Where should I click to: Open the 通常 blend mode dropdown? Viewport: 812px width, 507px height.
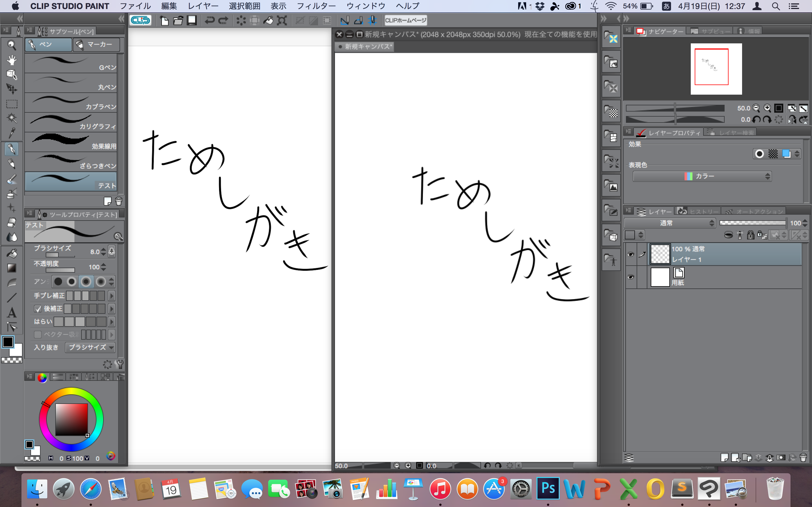(x=669, y=223)
